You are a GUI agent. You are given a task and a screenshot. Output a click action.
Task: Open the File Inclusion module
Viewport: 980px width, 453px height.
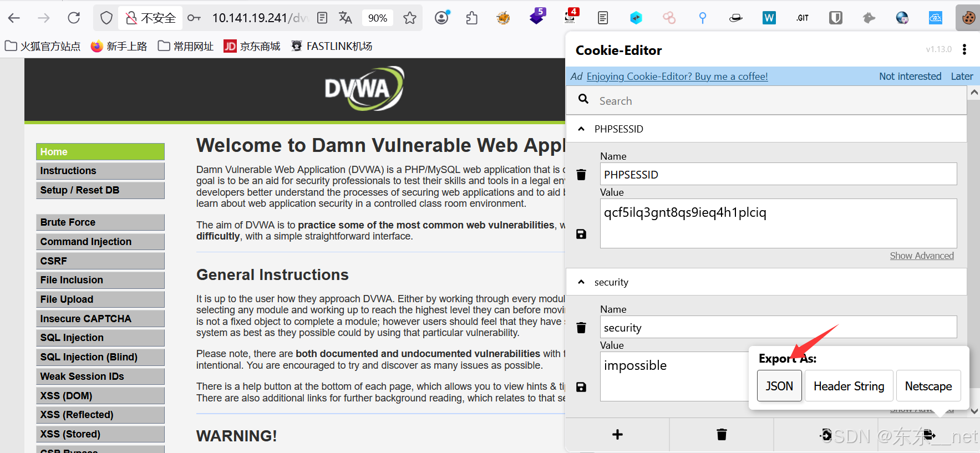tap(100, 280)
